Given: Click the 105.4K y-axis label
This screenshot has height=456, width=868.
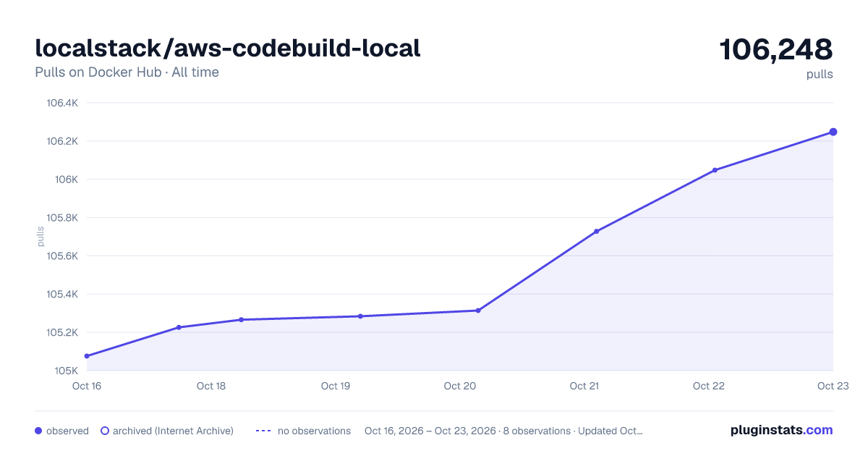Looking at the screenshot, I should [x=62, y=295].
